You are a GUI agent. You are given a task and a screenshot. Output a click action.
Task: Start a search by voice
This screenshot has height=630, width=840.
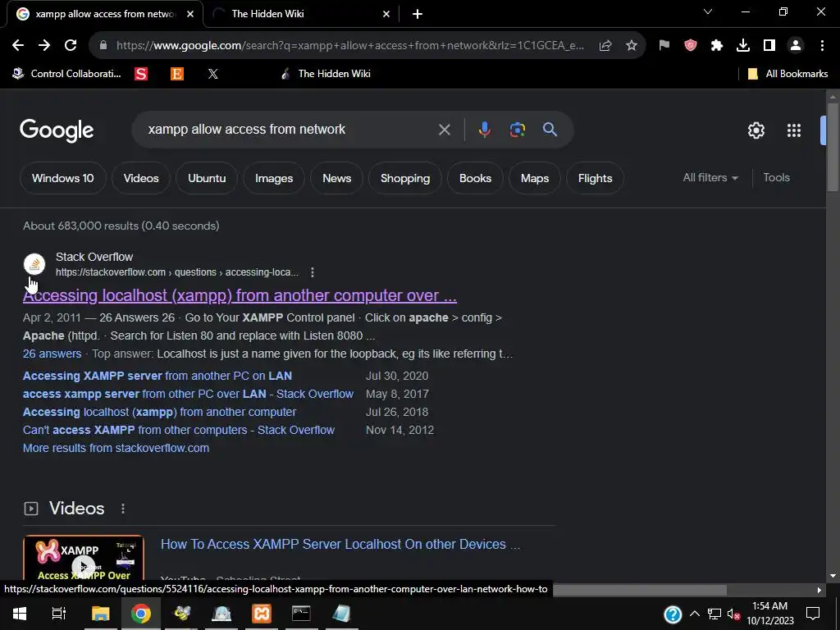[x=484, y=130]
